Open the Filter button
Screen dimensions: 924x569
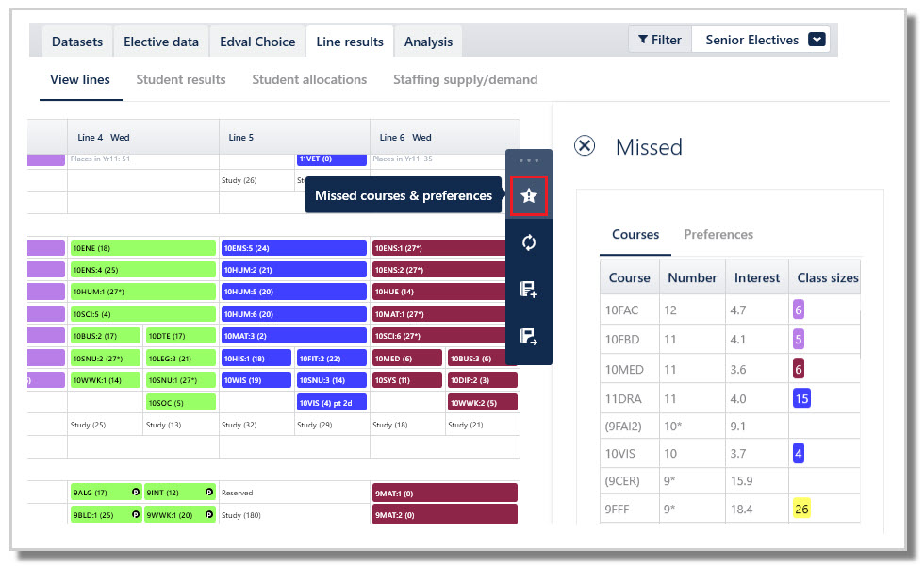tap(660, 40)
